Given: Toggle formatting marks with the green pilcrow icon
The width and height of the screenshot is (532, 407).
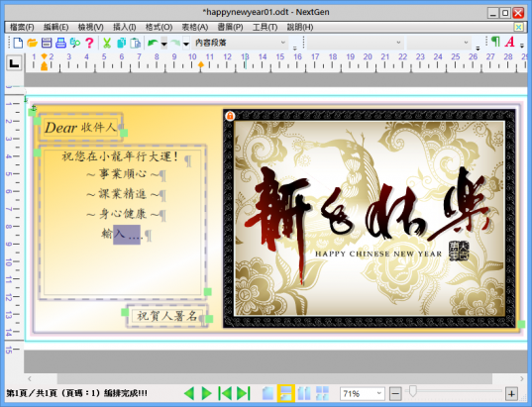Looking at the screenshot, I should click(495, 42).
